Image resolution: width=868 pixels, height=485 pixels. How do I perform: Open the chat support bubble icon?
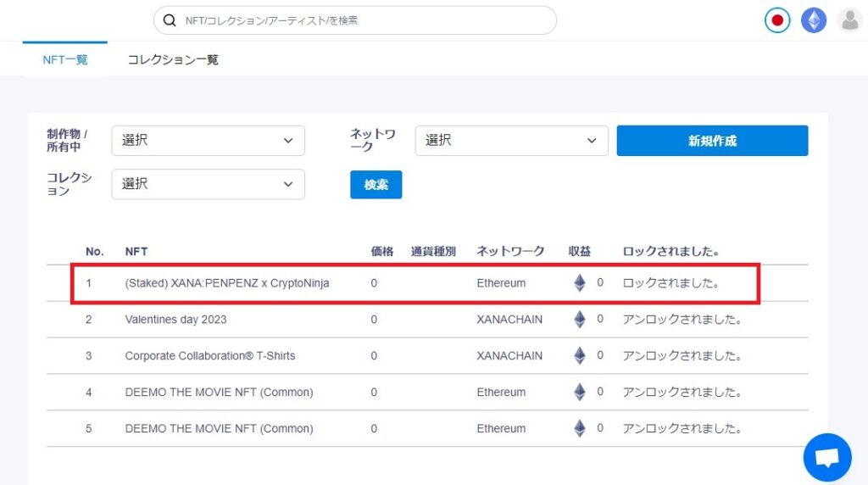pyautogui.click(x=827, y=457)
